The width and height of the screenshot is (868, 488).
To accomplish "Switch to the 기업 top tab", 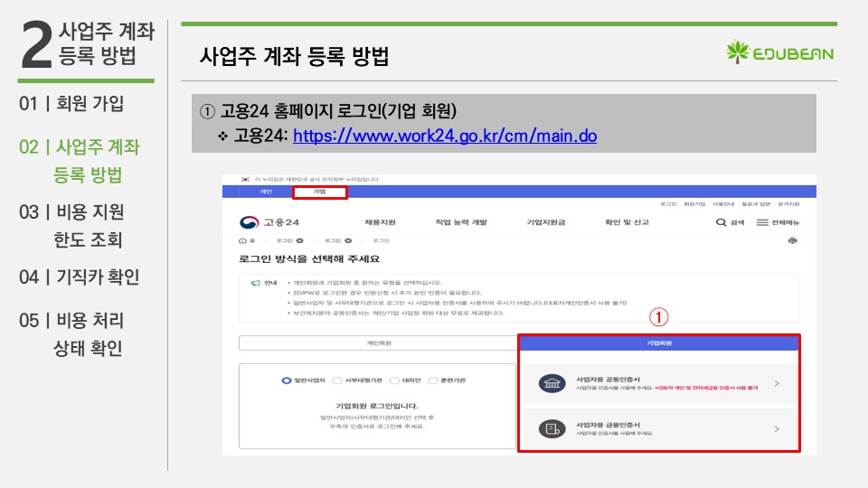I will (x=319, y=192).
